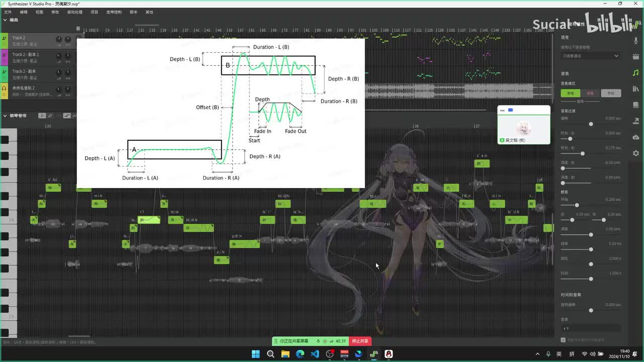644x362 pixels.
Task: Toggle the checkbox below the phoneme field
Action: pyautogui.click(x=563, y=340)
